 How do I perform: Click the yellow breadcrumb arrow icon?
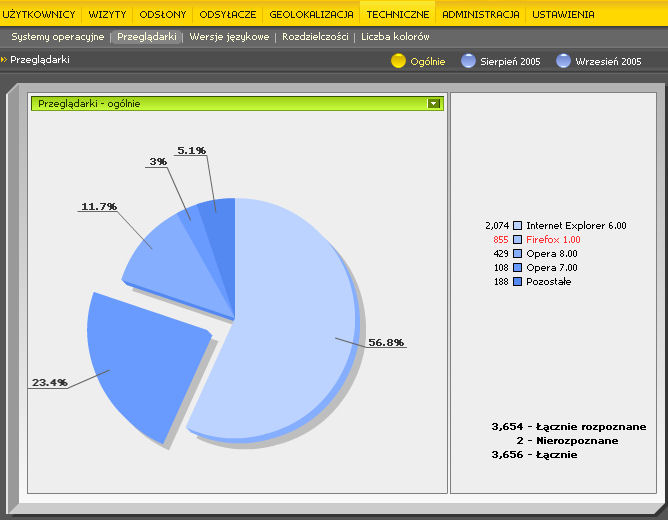pyautogui.click(x=4, y=60)
